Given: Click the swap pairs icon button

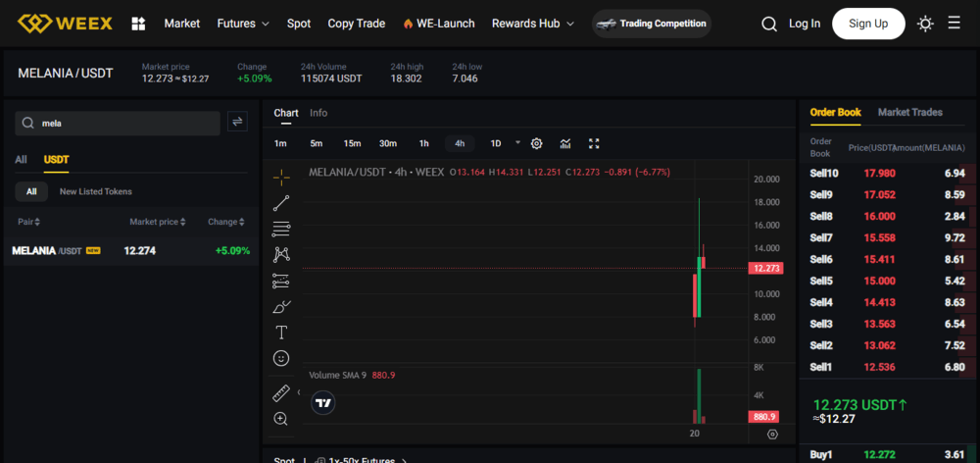Looking at the screenshot, I should coord(237,122).
